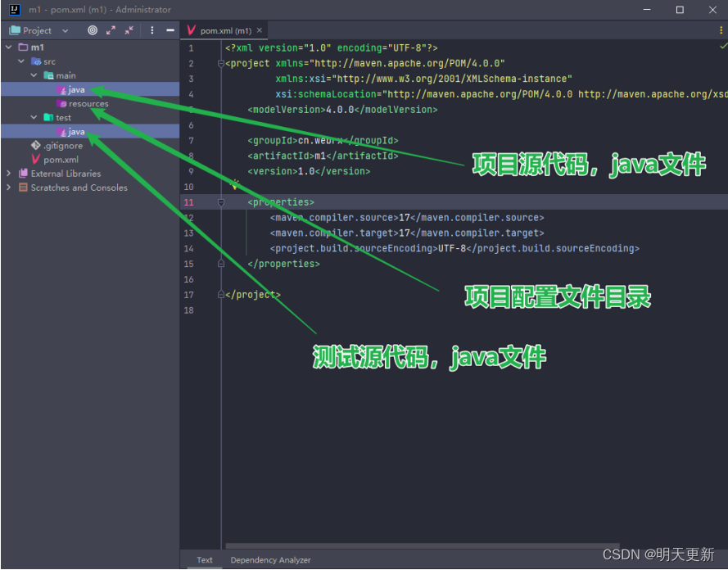Click the modelVersion 4.0.0 line
This screenshot has width=728, height=570.
point(342,110)
